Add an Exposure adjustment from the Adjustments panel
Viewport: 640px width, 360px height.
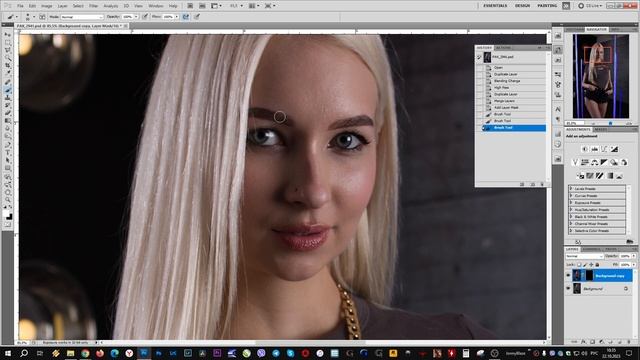(x=614, y=149)
